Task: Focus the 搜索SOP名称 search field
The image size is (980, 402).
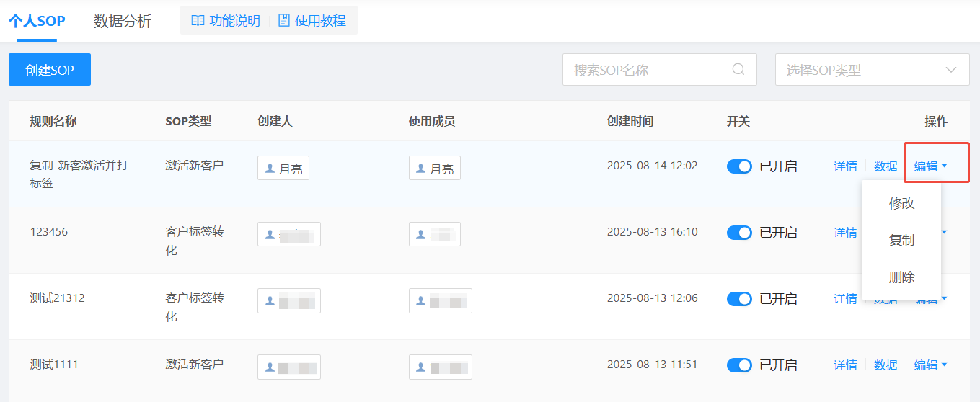Action: pos(659,70)
